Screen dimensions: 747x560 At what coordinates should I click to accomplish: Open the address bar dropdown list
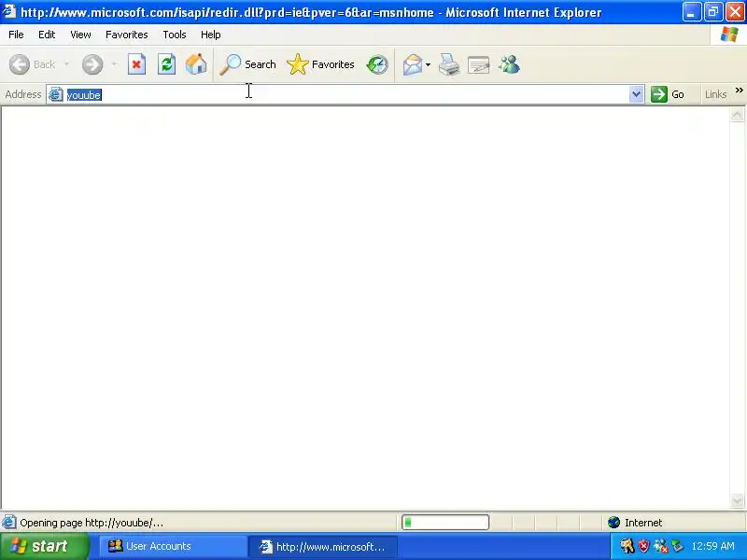coord(636,94)
